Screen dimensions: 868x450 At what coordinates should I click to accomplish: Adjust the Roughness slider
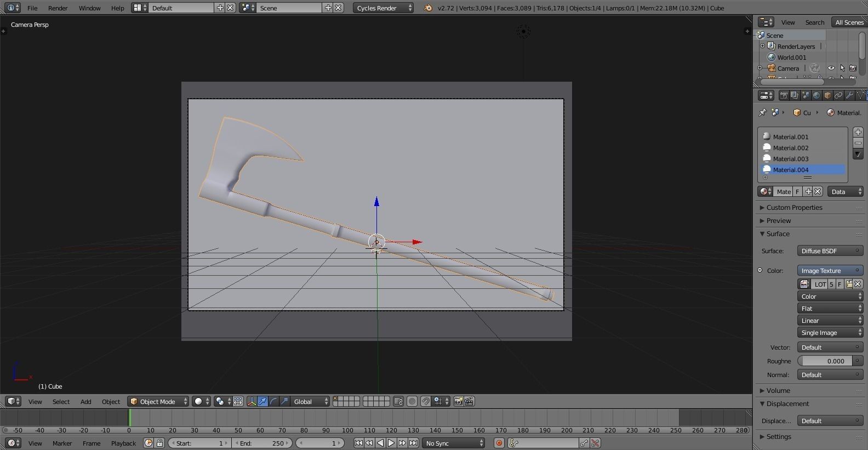coord(825,361)
